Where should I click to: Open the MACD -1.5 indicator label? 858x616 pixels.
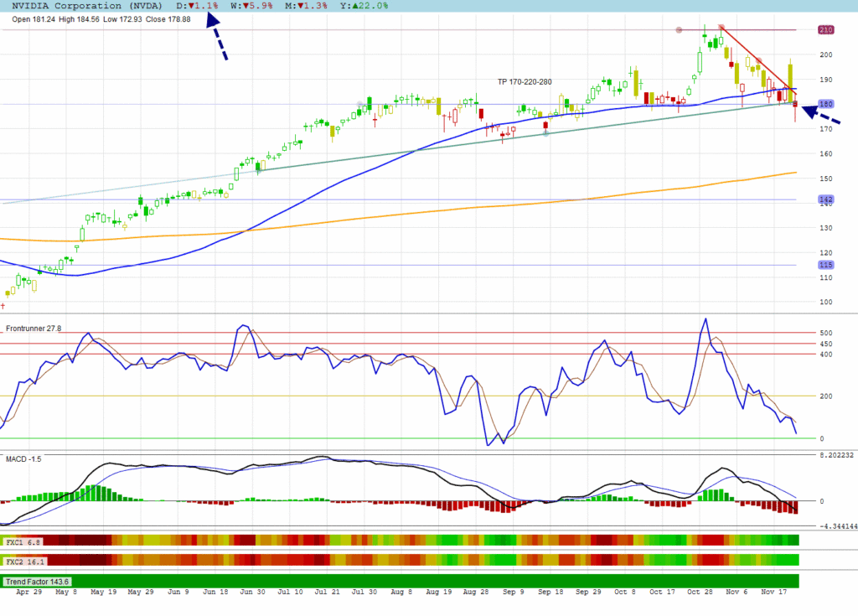pyautogui.click(x=23, y=459)
